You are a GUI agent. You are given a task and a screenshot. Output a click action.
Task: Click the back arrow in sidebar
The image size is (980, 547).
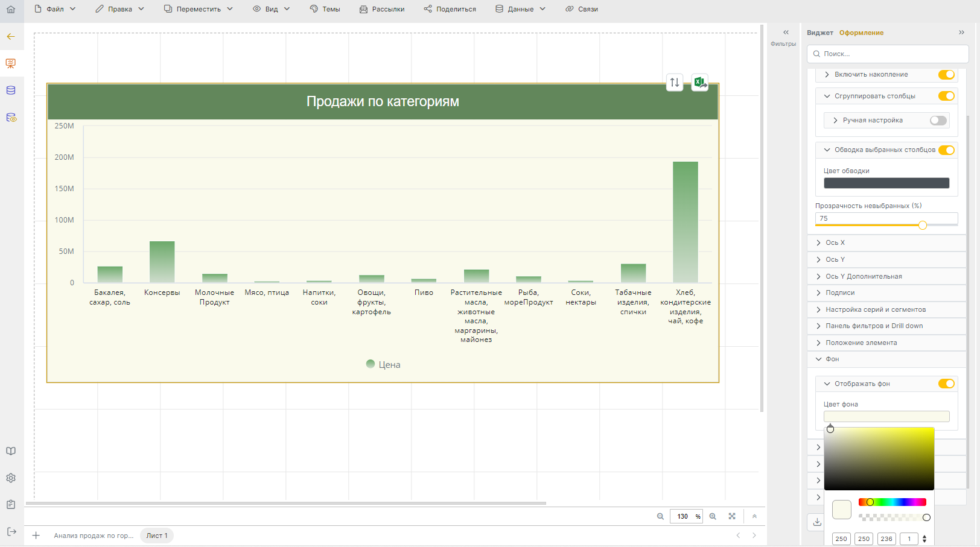(10, 37)
